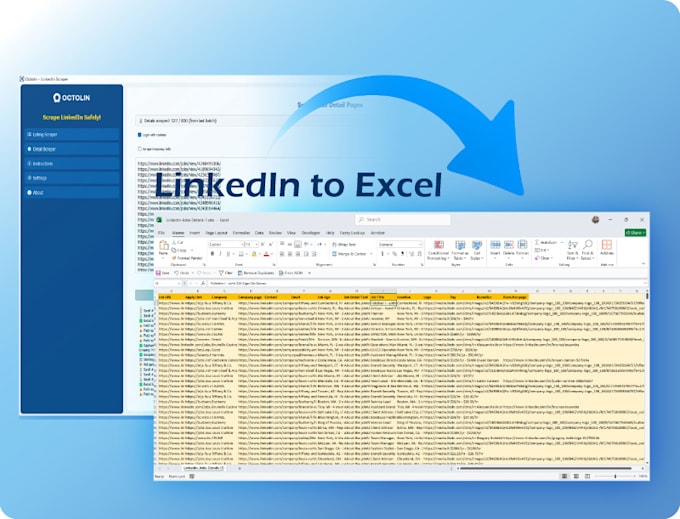Toggle Underline formatting in Excel
The height and width of the screenshot is (519, 680).
click(228, 254)
